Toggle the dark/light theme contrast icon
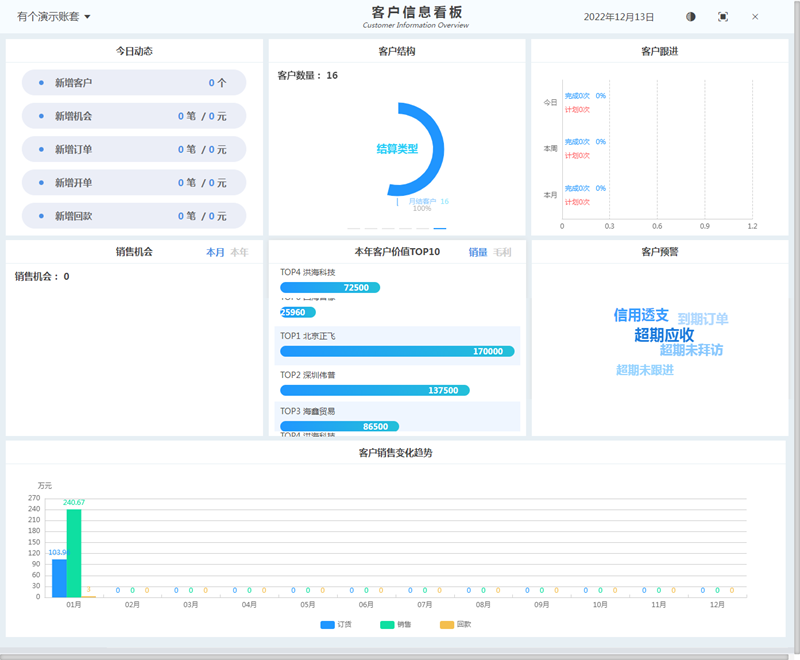Screen dimensions: 800x660 coord(690,17)
